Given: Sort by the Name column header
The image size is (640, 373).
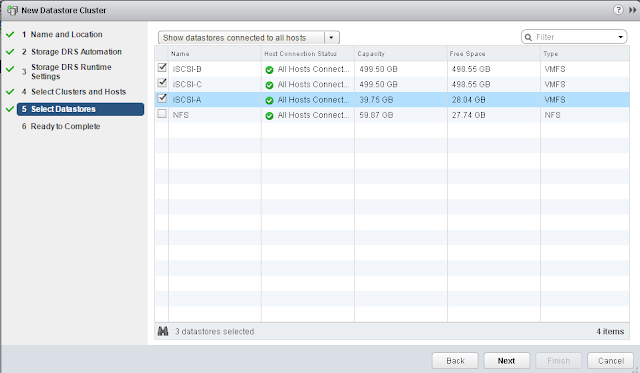Looking at the screenshot, I should tap(215, 53).
